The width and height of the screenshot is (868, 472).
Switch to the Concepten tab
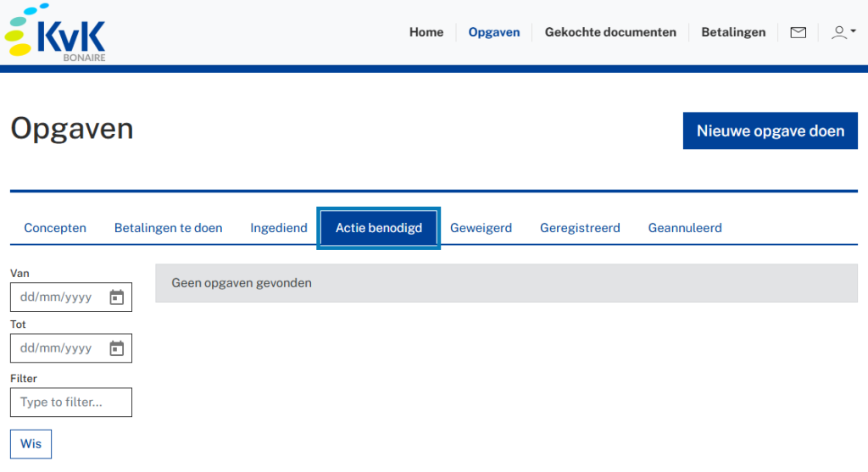tap(55, 228)
